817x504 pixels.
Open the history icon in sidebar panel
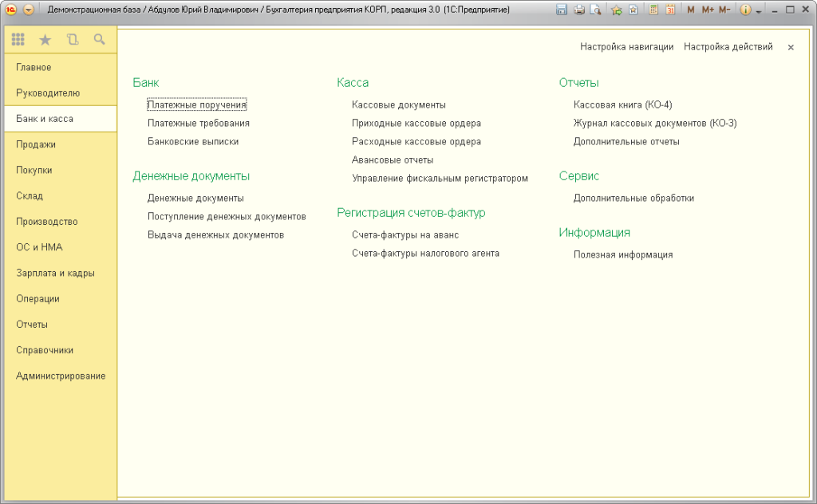[73, 40]
